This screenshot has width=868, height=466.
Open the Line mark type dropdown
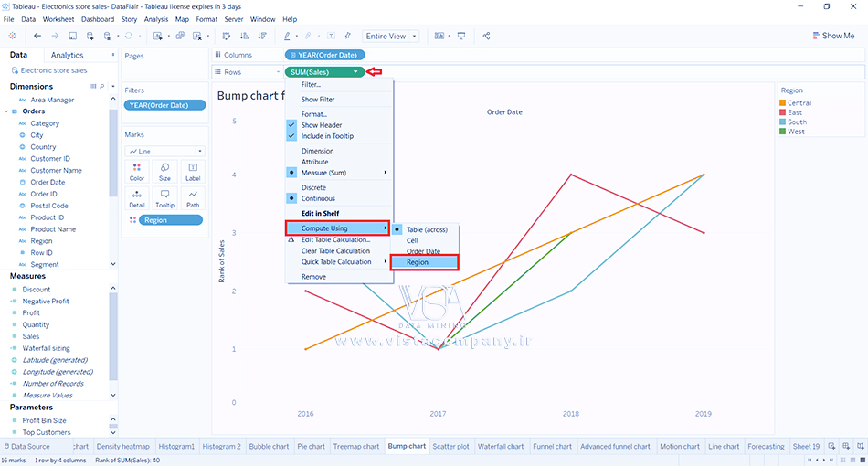[x=164, y=151]
